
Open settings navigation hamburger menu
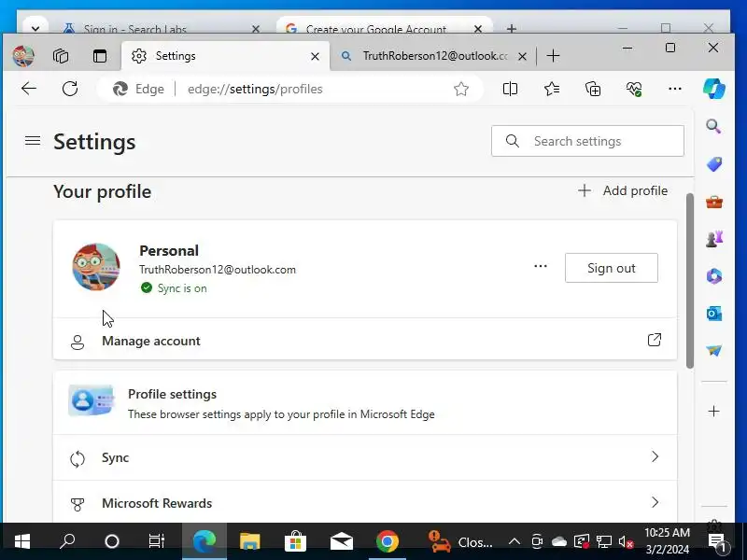click(x=33, y=141)
